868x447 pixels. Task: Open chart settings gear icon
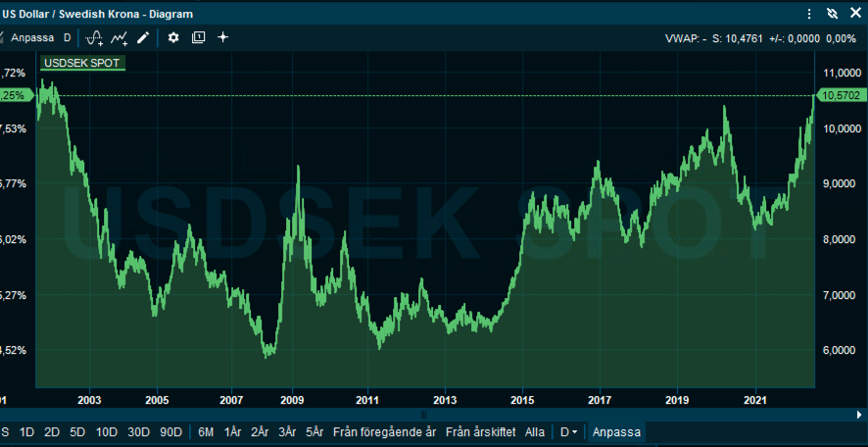[x=173, y=37]
